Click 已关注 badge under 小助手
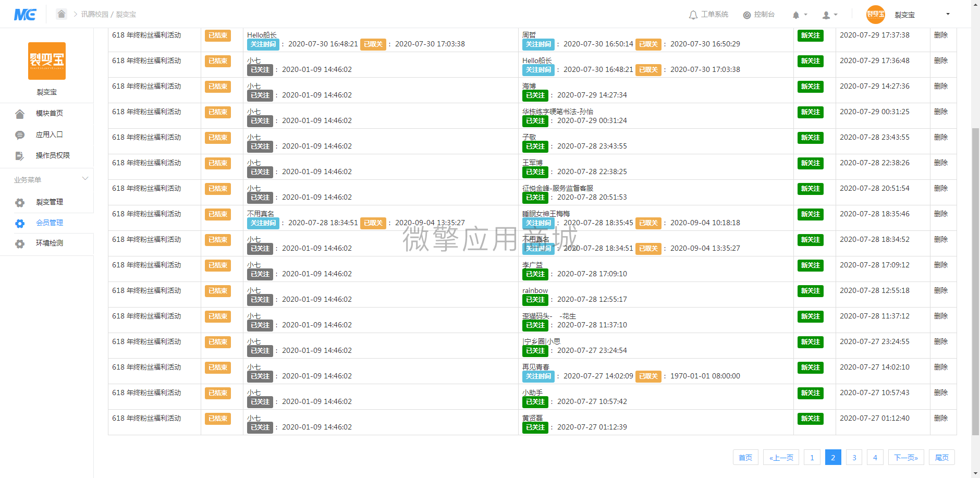 (535, 402)
